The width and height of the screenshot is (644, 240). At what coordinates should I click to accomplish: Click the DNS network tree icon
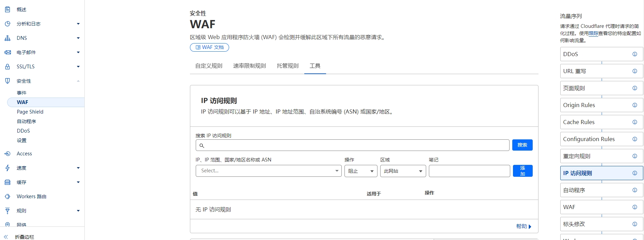pos(7,38)
